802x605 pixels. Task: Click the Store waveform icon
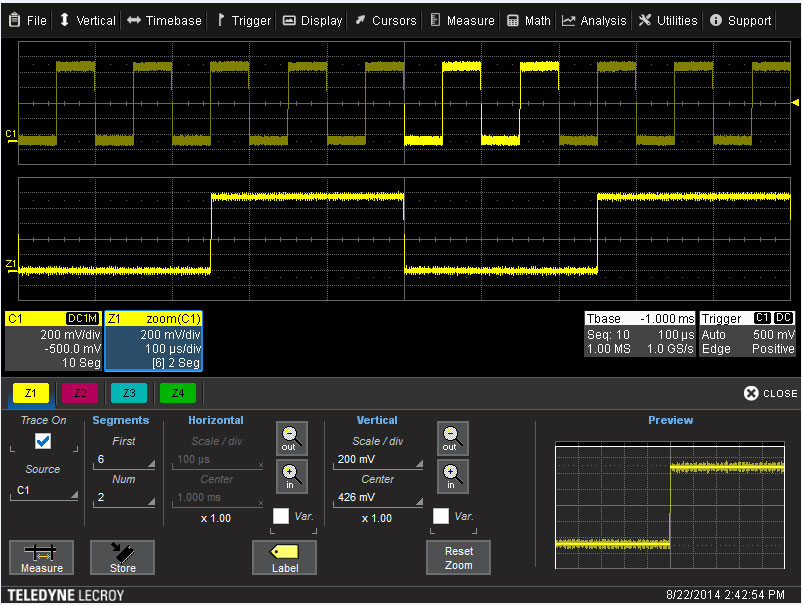coord(122,558)
